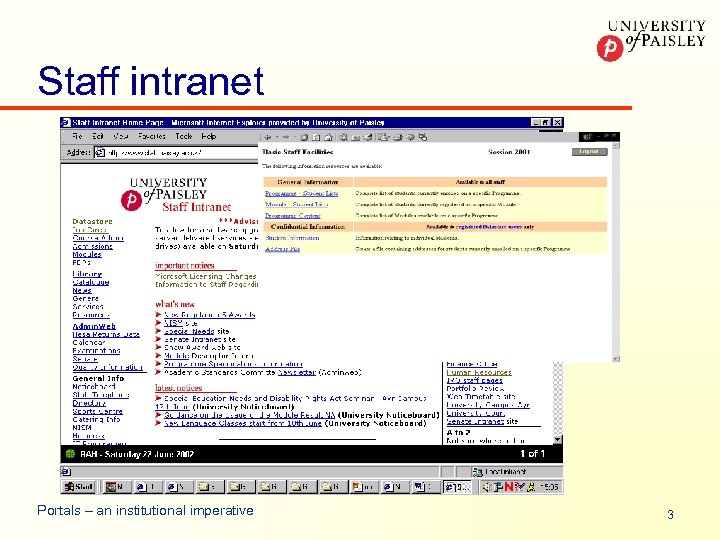Click the Modules link in sidebar
The width and height of the screenshot is (720, 540).
point(87,254)
